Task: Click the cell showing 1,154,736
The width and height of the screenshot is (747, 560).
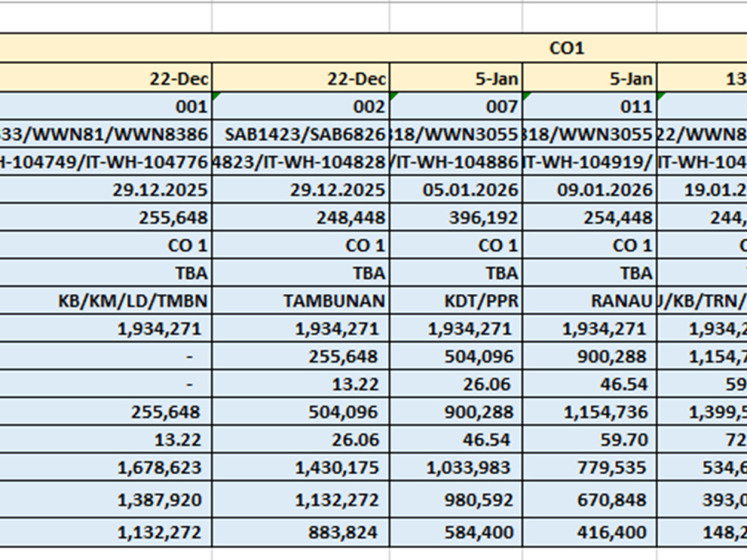Action: coord(590,412)
